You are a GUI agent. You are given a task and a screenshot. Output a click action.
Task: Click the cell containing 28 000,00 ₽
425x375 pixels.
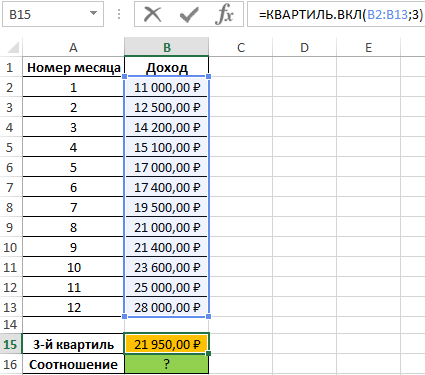click(167, 307)
